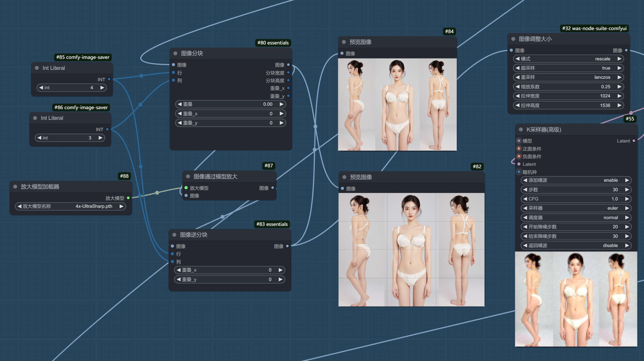
Task: Click the 列 input socket of 图像逆分块
Action: pyautogui.click(x=172, y=262)
